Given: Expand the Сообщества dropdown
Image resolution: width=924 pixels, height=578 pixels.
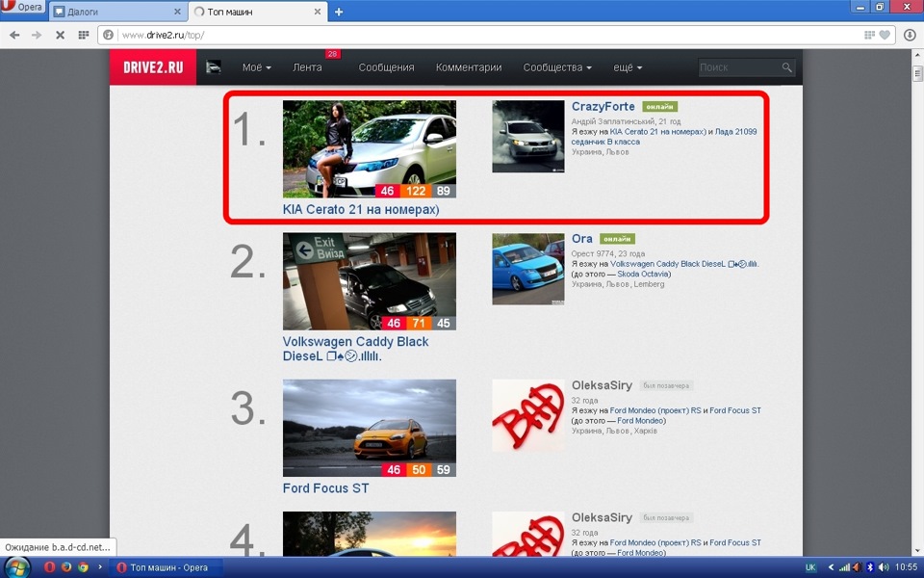Looking at the screenshot, I should click(x=557, y=67).
